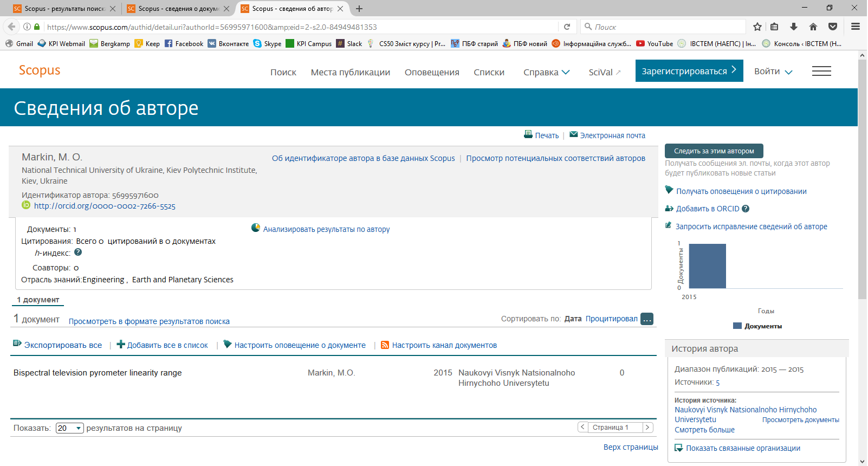Click the page vertical scrollbar thumb
The image size is (868, 466).
[863, 179]
